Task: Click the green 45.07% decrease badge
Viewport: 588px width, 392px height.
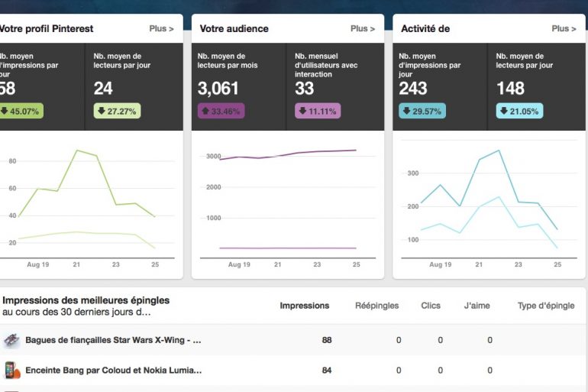Action: tap(21, 111)
